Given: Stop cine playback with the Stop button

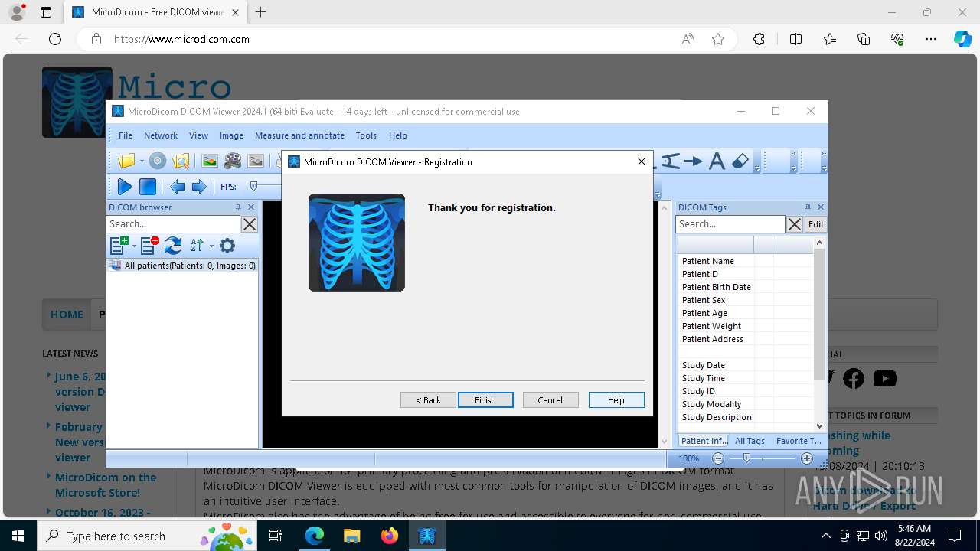Looking at the screenshot, I should pos(148,186).
